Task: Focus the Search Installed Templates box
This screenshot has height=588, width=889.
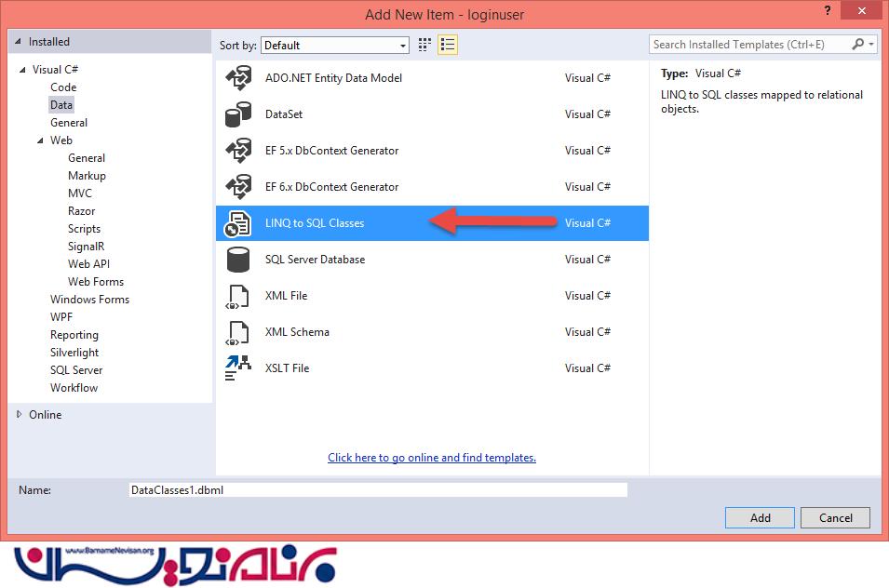Action: pyautogui.click(x=749, y=44)
